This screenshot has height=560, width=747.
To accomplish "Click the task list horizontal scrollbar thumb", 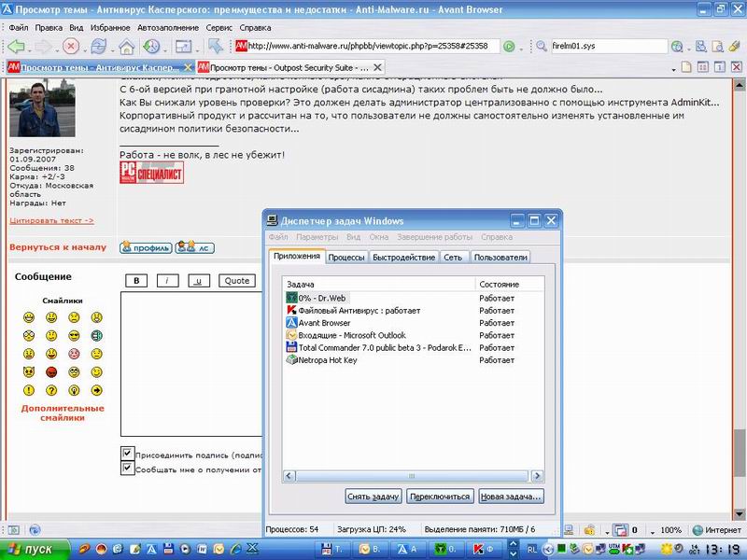I will (x=412, y=476).
